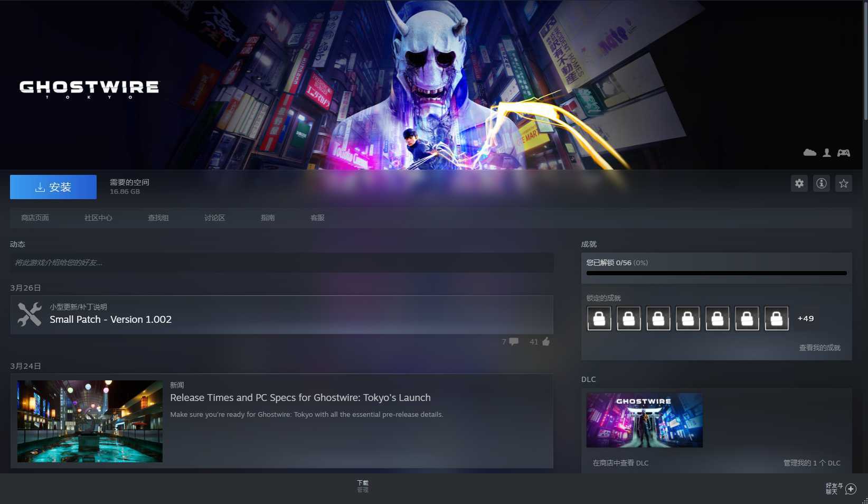Click the wrench and screwdriver patch icon
The height and width of the screenshot is (504, 868).
pos(30,314)
